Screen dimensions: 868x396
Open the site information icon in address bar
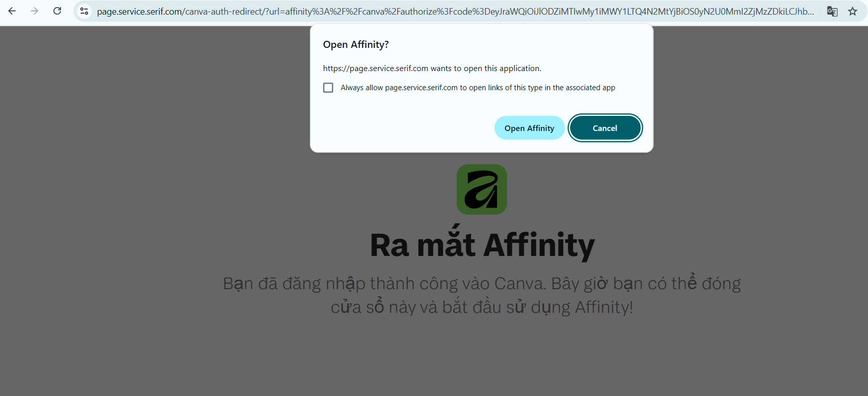84,11
